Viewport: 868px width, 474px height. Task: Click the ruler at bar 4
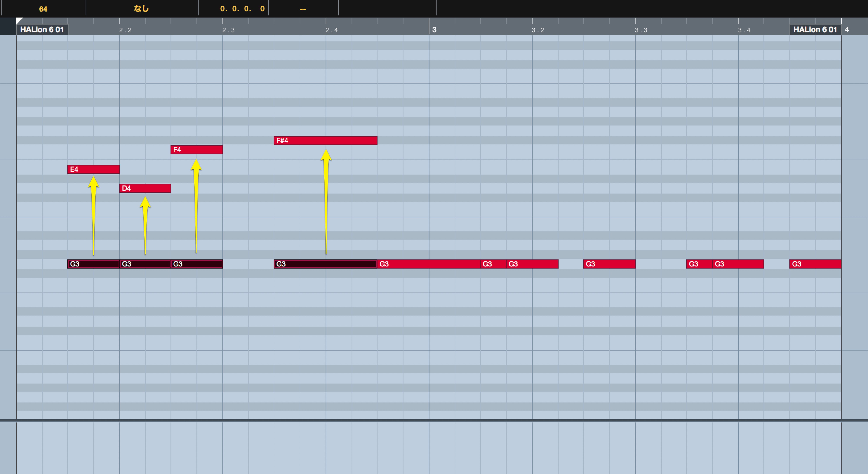tap(847, 30)
